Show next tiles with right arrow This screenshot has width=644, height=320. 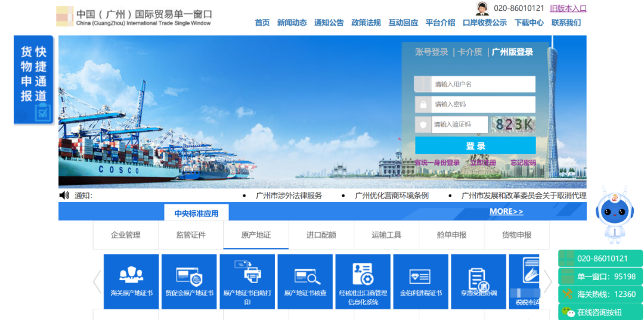point(547,282)
